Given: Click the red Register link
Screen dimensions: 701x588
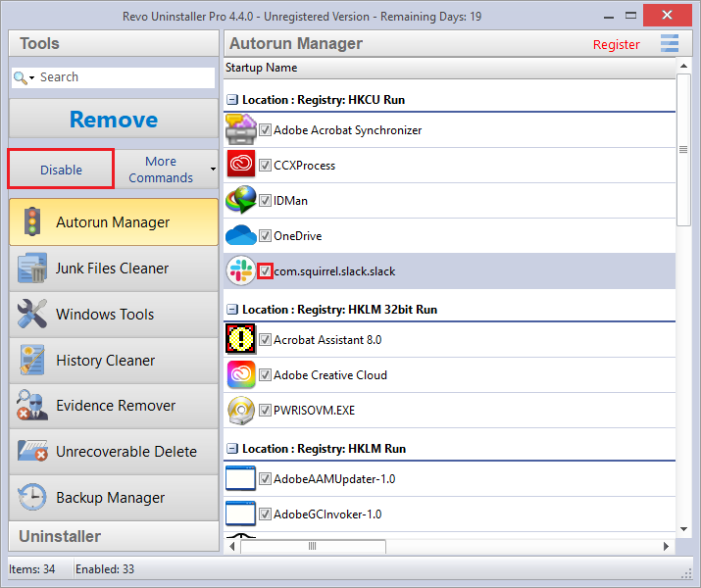Looking at the screenshot, I should 616,44.
